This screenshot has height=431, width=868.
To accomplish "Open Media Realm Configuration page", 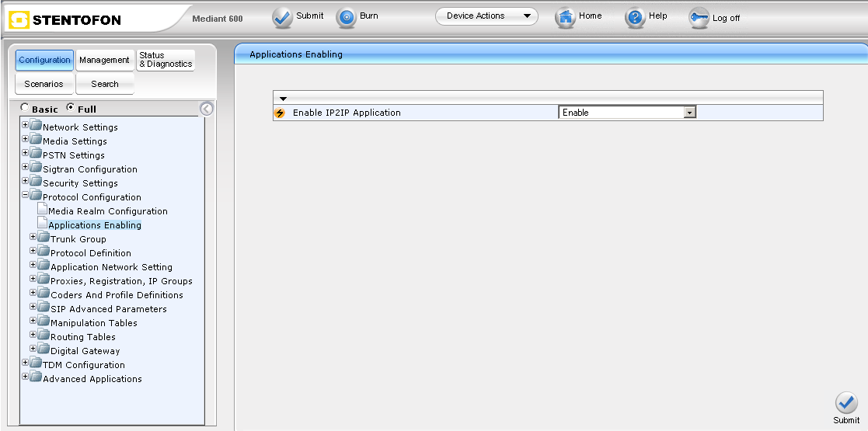I will [x=108, y=211].
